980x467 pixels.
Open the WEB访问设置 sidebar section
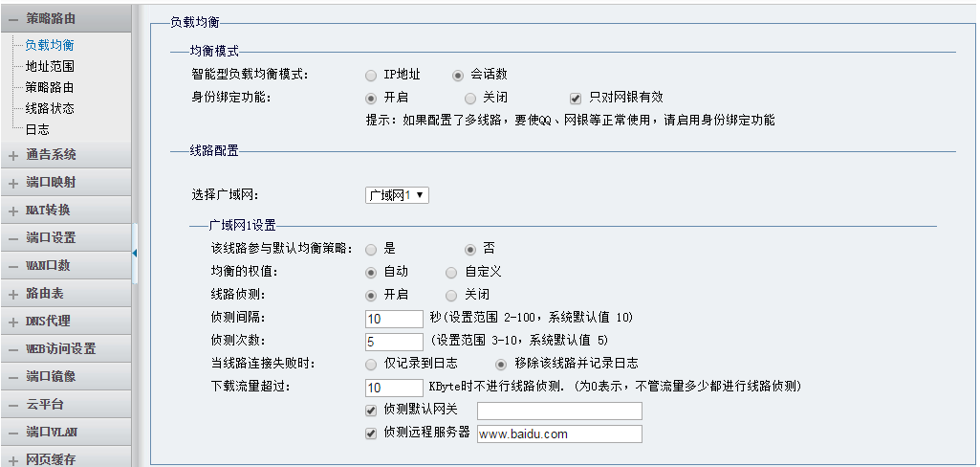pos(66,349)
